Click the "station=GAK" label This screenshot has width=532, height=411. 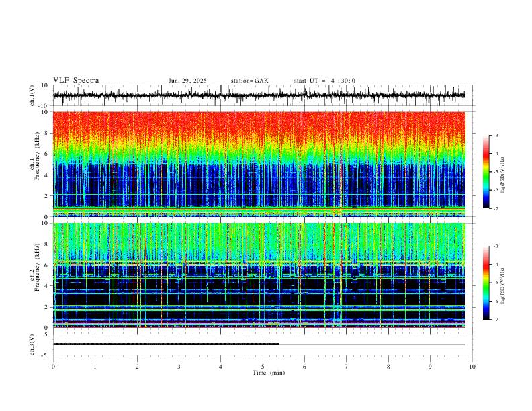click(249, 81)
